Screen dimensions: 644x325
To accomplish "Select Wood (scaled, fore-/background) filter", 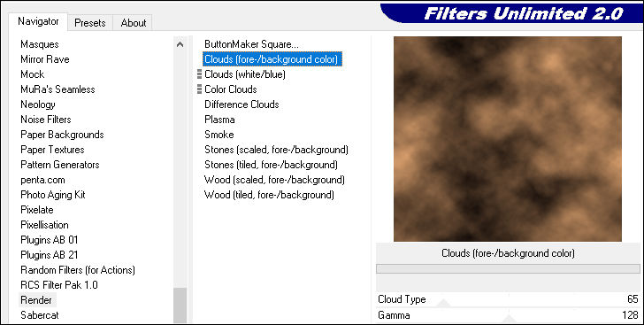I will click(x=274, y=180).
